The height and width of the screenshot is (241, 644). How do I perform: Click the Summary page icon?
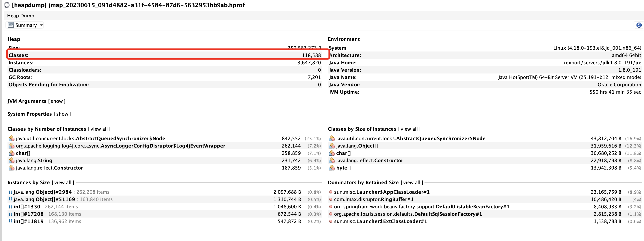click(11, 25)
